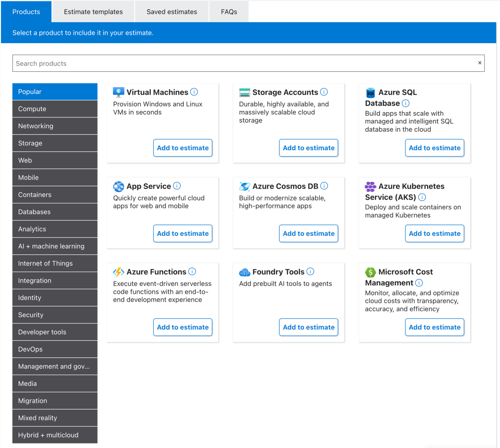Select Hybrid + multicloud category
Screen dimensions: 500x448
click(x=55, y=435)
